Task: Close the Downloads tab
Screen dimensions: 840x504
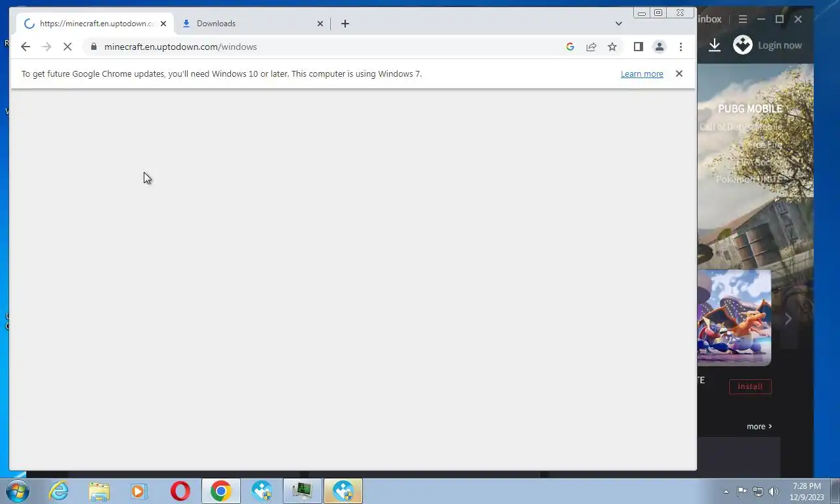Action: (320, 24)
